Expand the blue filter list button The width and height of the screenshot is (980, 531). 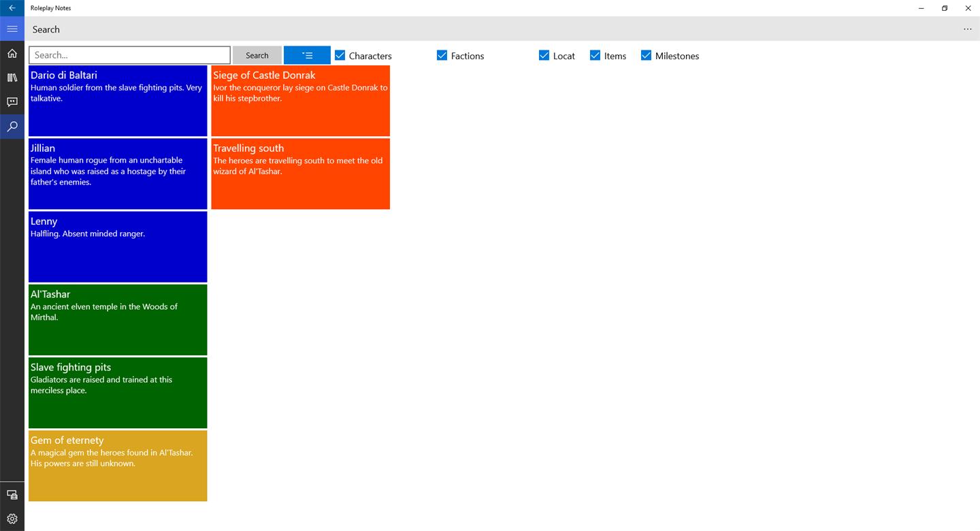pos(307,55)
